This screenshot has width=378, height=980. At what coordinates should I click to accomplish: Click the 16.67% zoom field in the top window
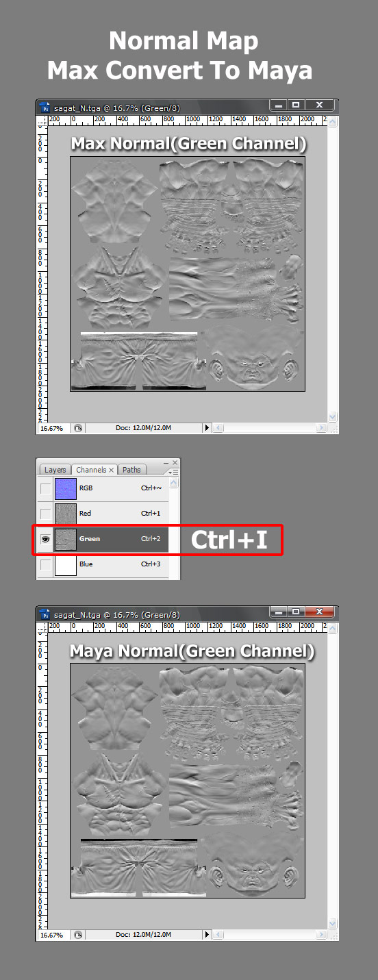pyautogui.click(x=53, y=428)
